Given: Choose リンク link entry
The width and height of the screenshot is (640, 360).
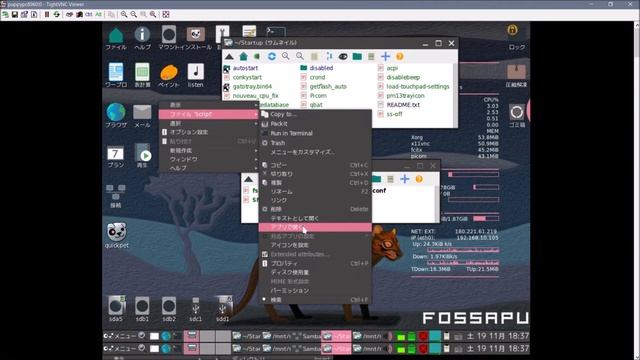Looking at the screenshot, I should tap(315, 200).
